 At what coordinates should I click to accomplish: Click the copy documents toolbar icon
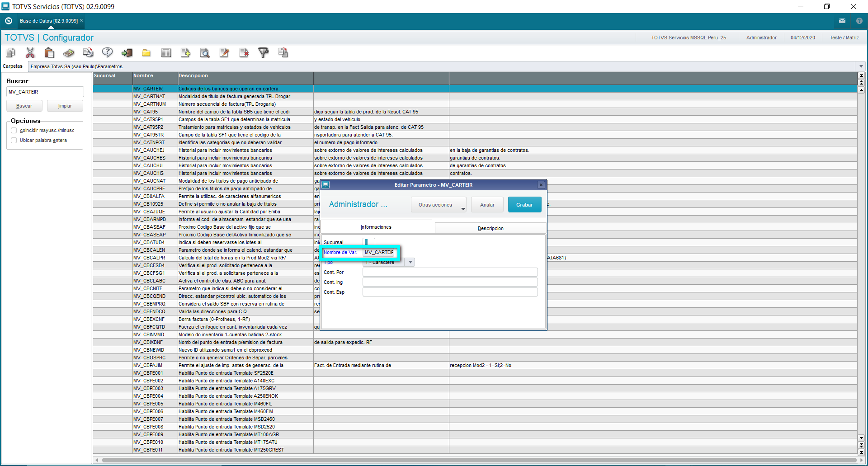(10, 53)
